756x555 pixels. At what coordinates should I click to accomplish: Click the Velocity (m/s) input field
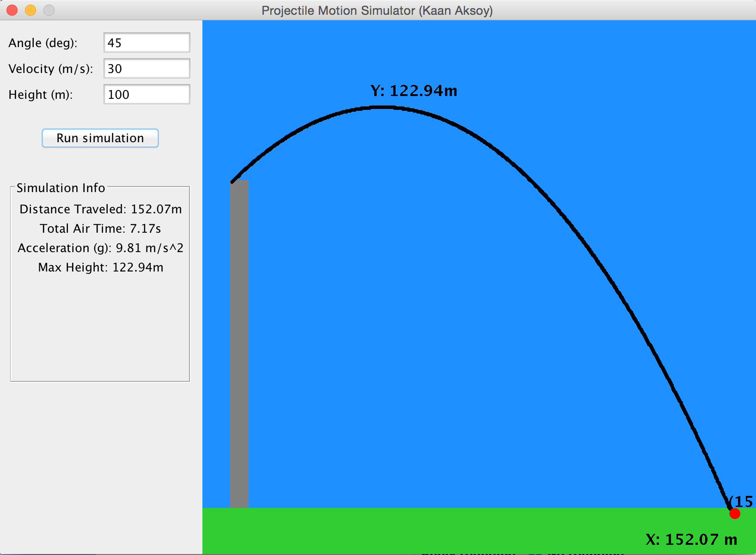pyautogui.click(x=146, y=69)
